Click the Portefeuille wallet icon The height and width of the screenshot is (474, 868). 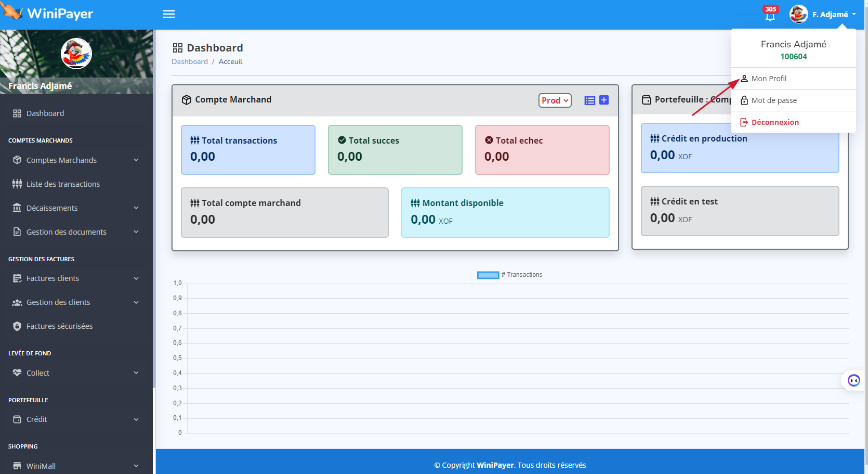coord(647,100)
